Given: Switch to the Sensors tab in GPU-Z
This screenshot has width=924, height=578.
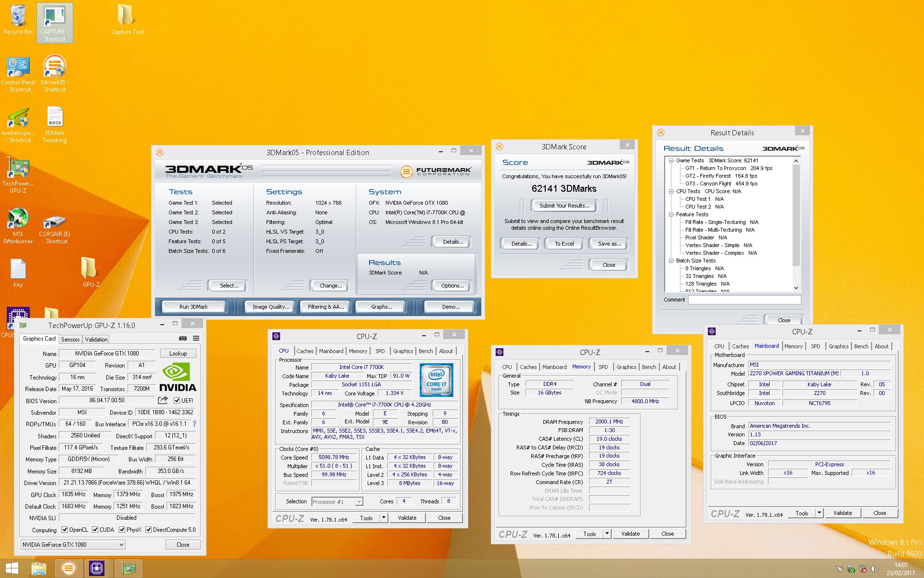Looking at the screenshot, I should [x=70, y=340].
